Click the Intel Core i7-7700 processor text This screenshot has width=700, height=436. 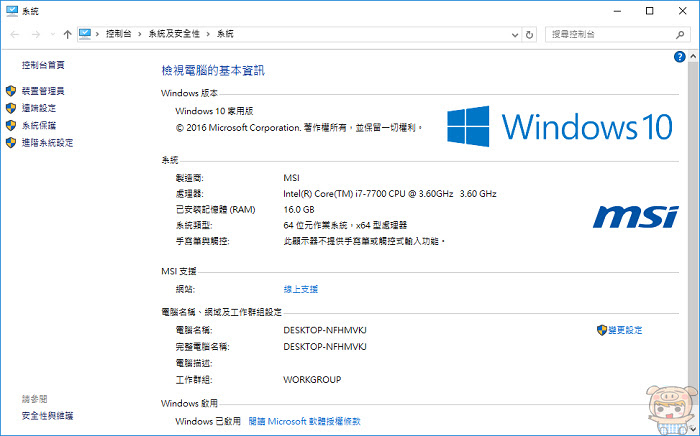pos(390,194)
